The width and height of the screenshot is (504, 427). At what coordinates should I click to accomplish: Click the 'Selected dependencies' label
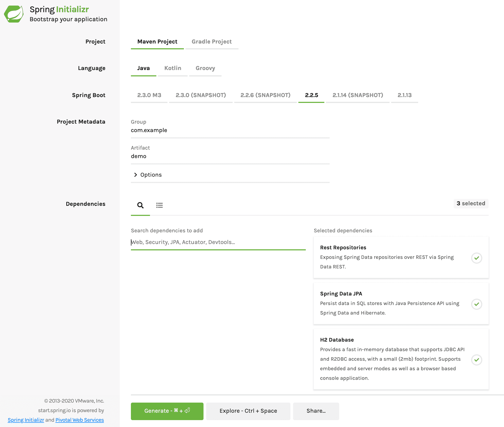(x=343, y=230)
